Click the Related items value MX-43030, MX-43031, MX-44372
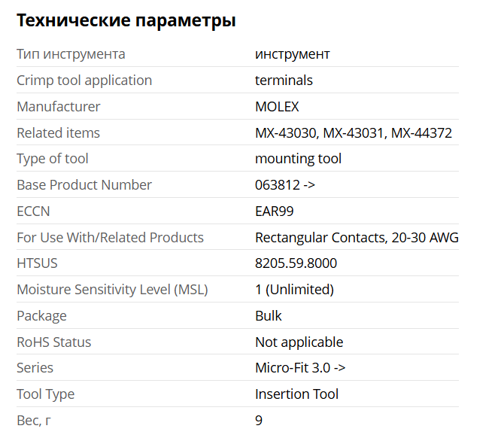The image size is (504, 447). coord(353,133)
